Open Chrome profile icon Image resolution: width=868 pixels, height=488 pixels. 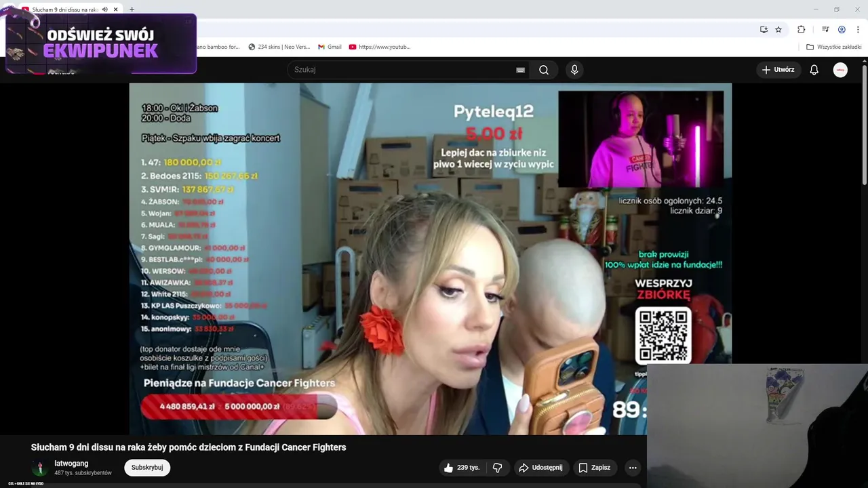[x=842, y=29]
